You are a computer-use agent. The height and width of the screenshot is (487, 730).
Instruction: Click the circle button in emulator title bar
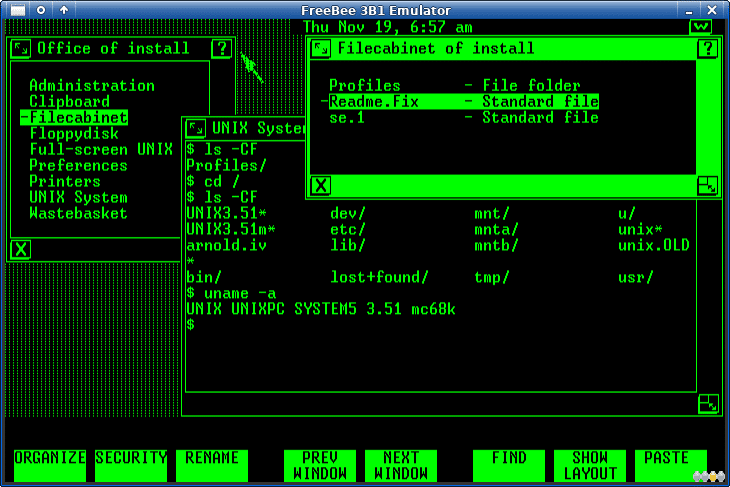point(41,10)
